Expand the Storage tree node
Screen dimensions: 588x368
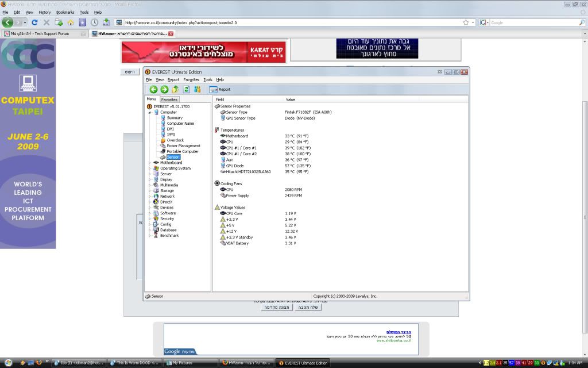pos(150,191)
